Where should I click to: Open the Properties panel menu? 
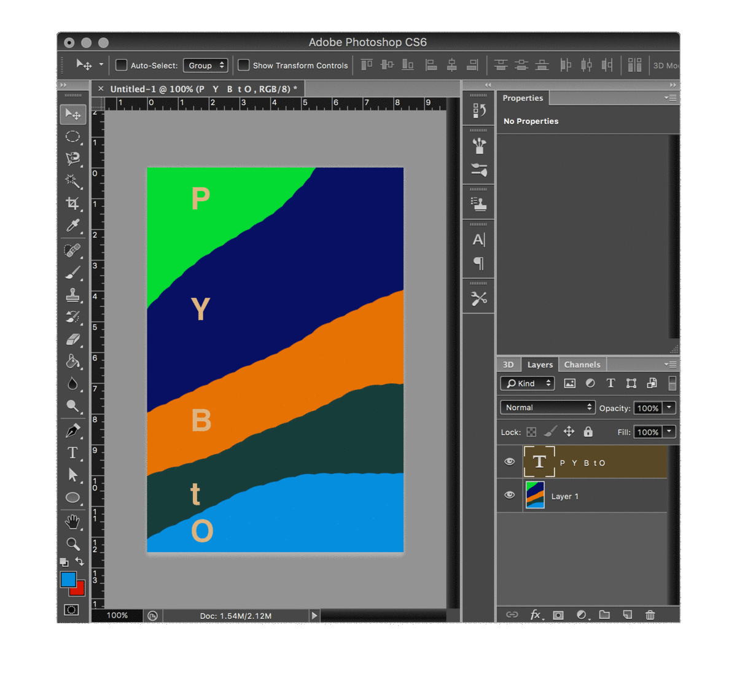click(671, 98)
